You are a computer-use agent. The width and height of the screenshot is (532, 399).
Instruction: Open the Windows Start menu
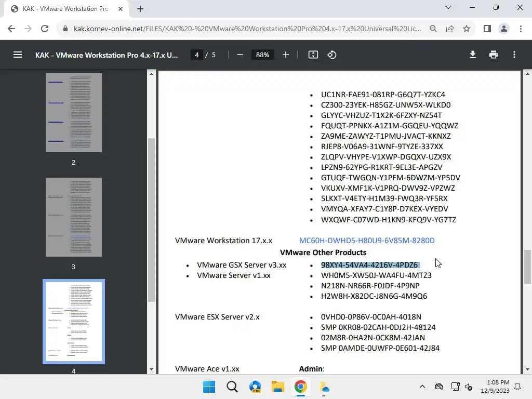tap(209, 387)
